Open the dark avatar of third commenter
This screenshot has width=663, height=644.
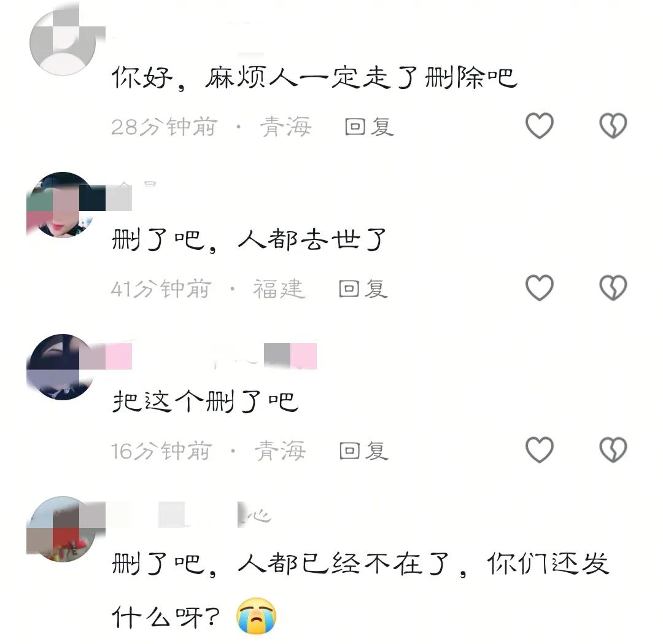click(63, 367)
